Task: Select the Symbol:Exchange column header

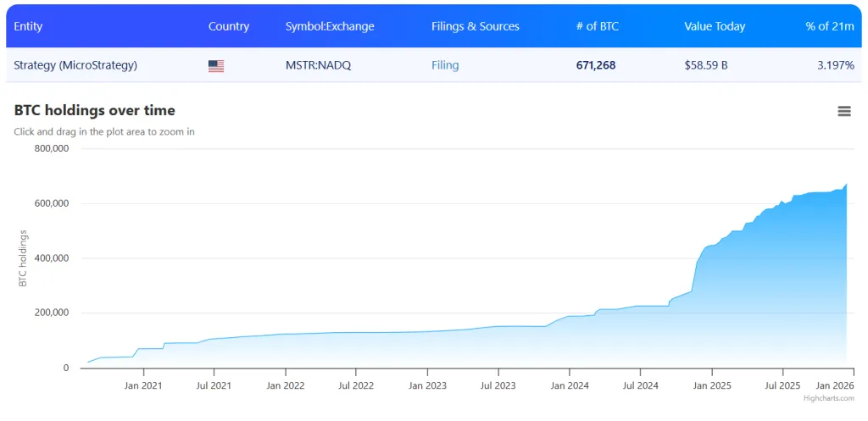Action: [330, 26]
